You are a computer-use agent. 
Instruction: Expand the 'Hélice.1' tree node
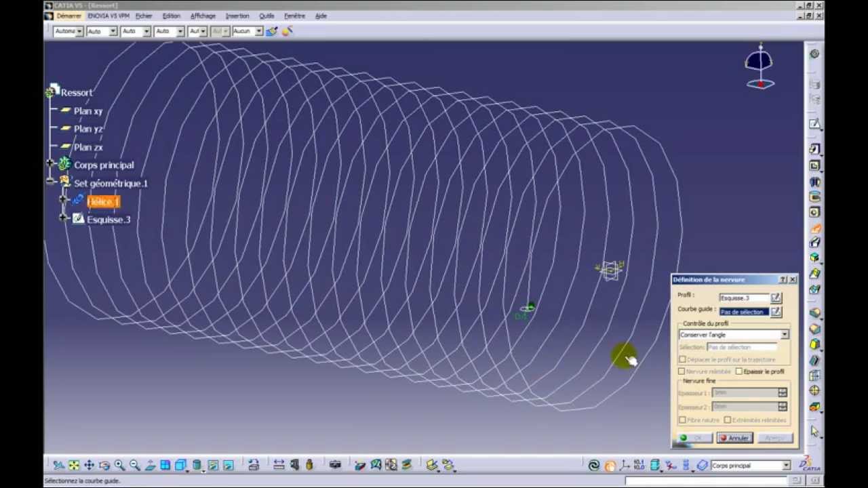click(x=63, y=200)
